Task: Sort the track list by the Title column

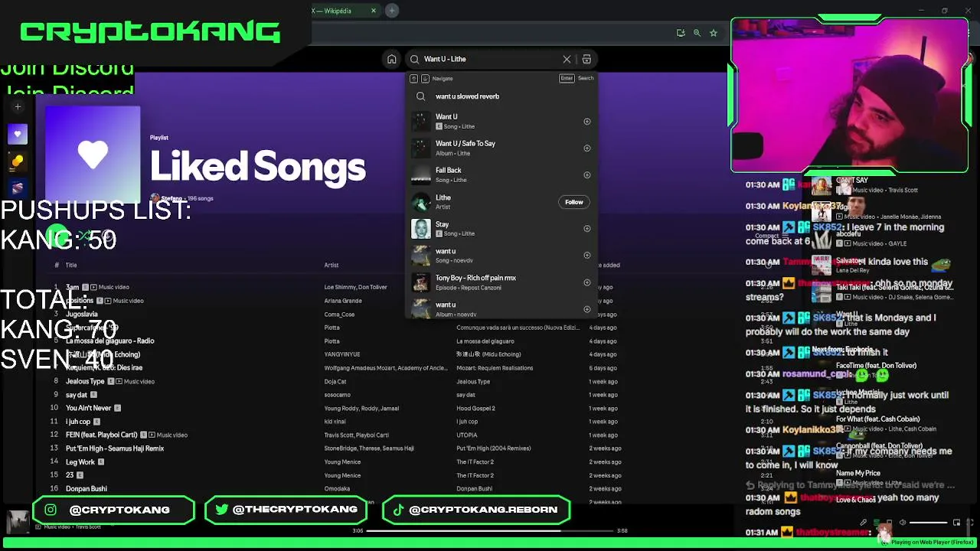Action: [70, 265]
